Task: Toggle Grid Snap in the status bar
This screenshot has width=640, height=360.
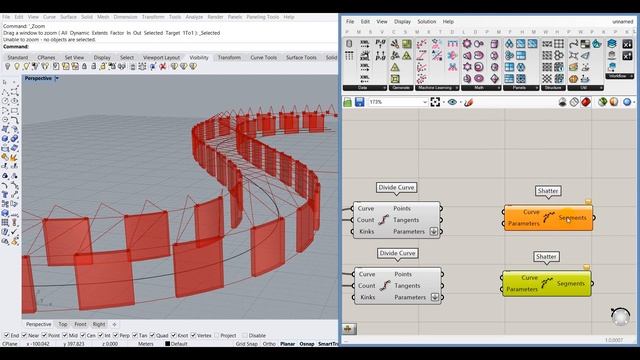Action: point(247,344)
